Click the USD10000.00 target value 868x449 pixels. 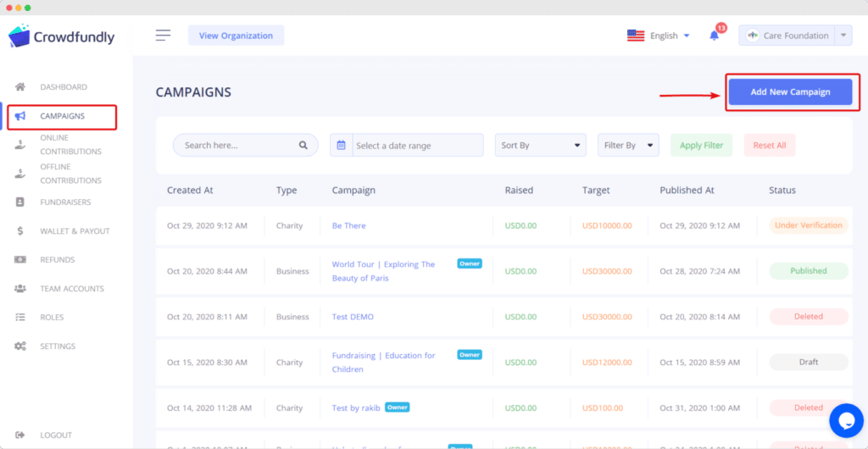[x=607, y=225]
